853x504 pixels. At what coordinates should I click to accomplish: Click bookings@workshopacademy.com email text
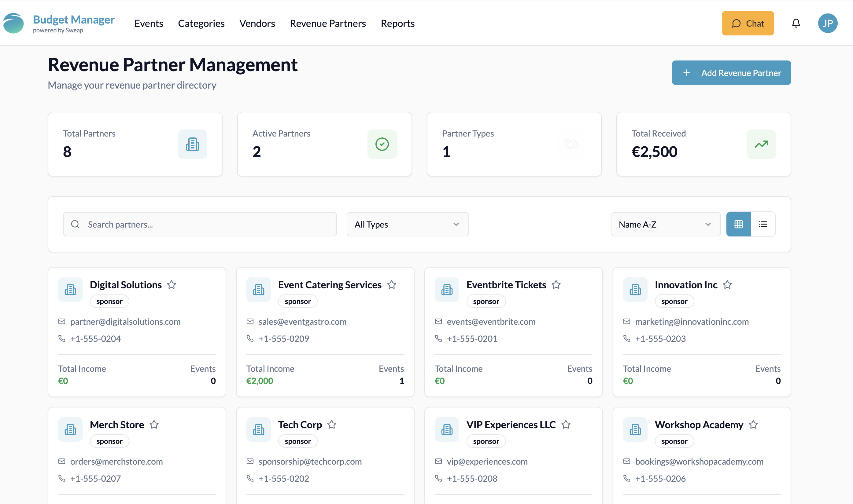(699, 462)
